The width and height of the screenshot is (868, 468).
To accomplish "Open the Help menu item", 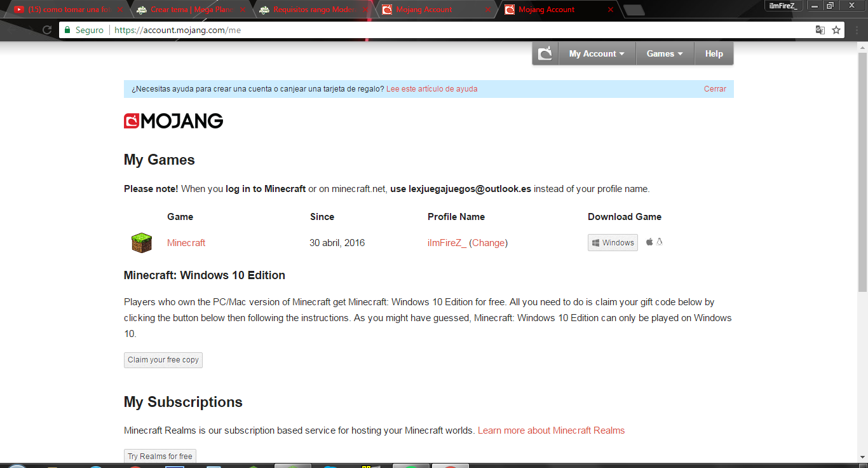I will pos(714,53).
